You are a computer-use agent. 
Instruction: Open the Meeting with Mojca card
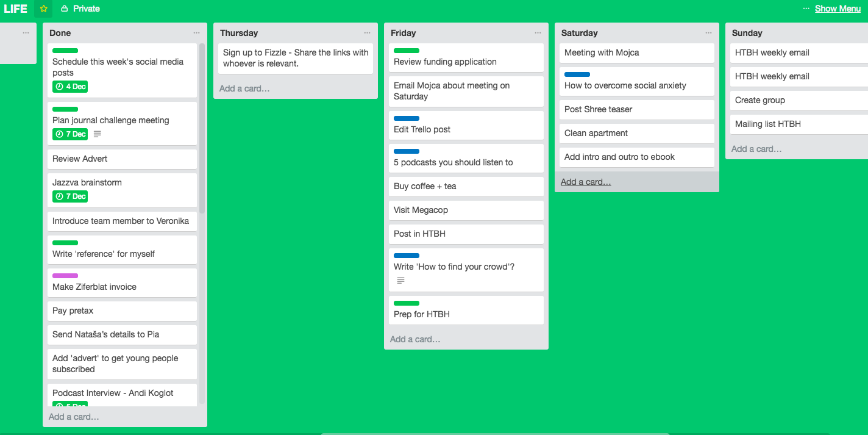pos(637,52)
